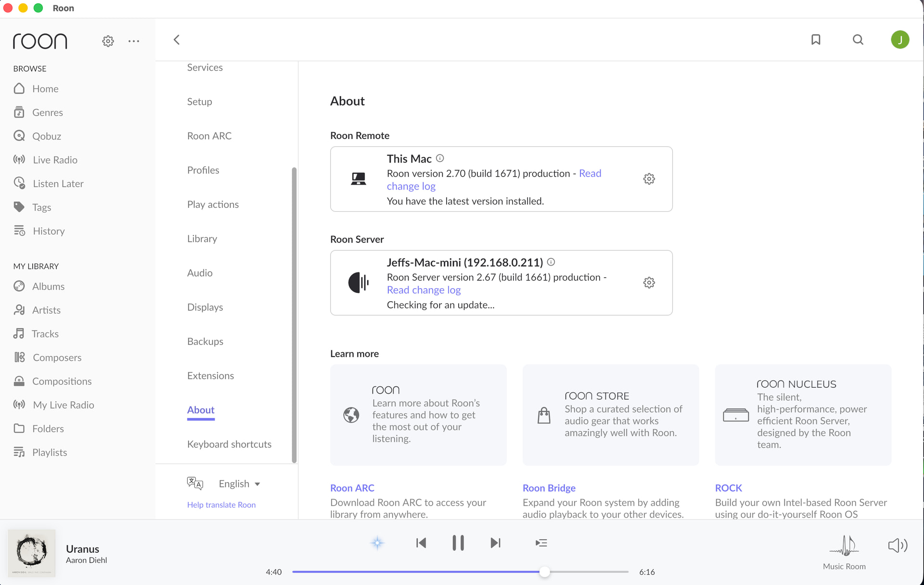
Task: Open the user profile avatar J
Action: [900, 39]
